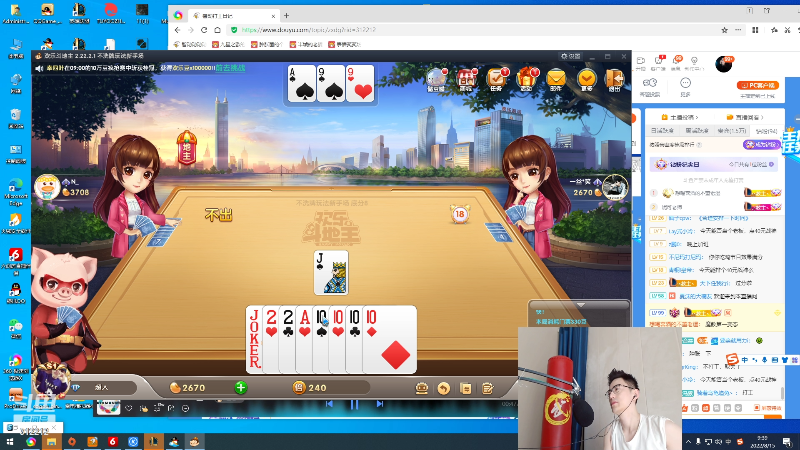This screenshot has height=450, width=800.
Task: Click the browser address bar
Action: (469, 30)
